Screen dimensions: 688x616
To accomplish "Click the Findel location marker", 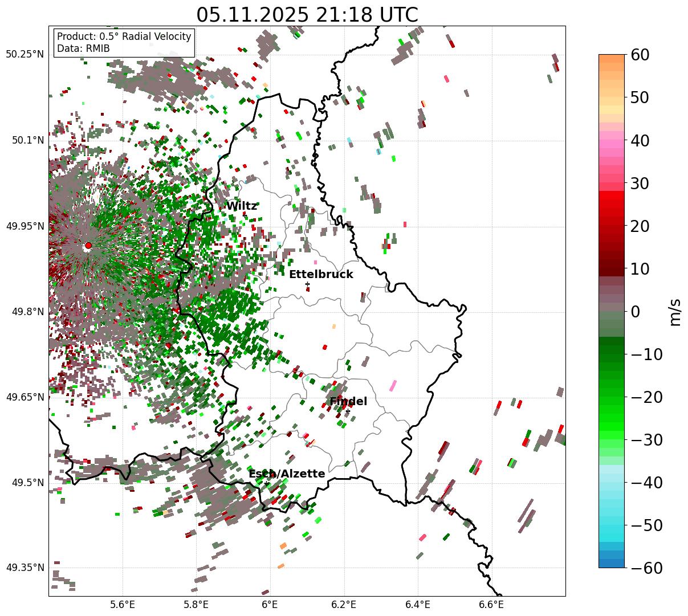I will [x=348, y=411].
